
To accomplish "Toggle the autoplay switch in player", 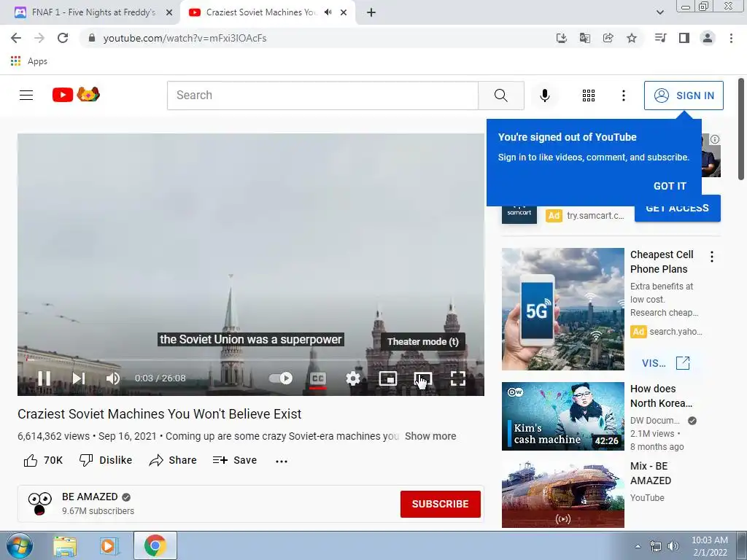I will click(281, 378).
